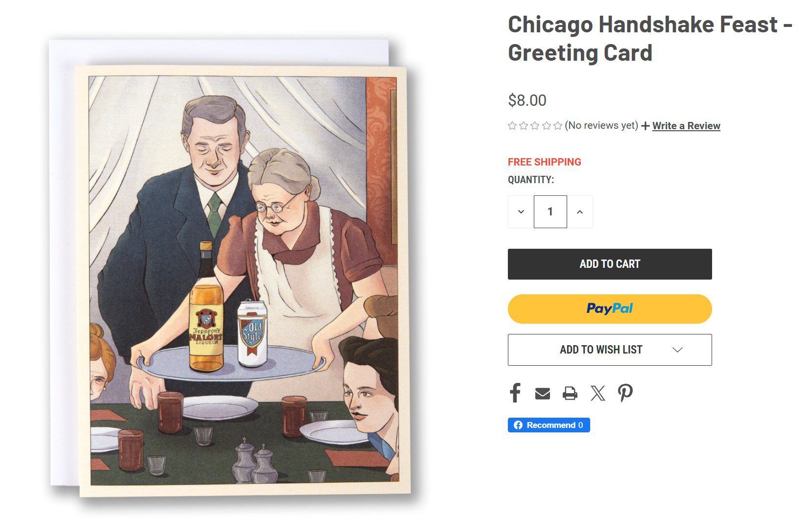This screenshot has height=520, width=812.
Task: Expand the Add to Wish List chevron
Action: coord(677,350)
